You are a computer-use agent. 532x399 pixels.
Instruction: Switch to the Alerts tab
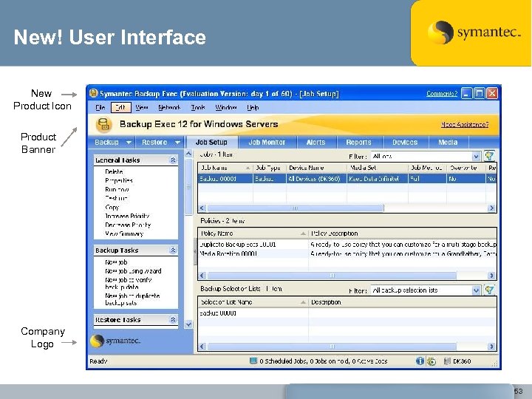click(316, 142)
